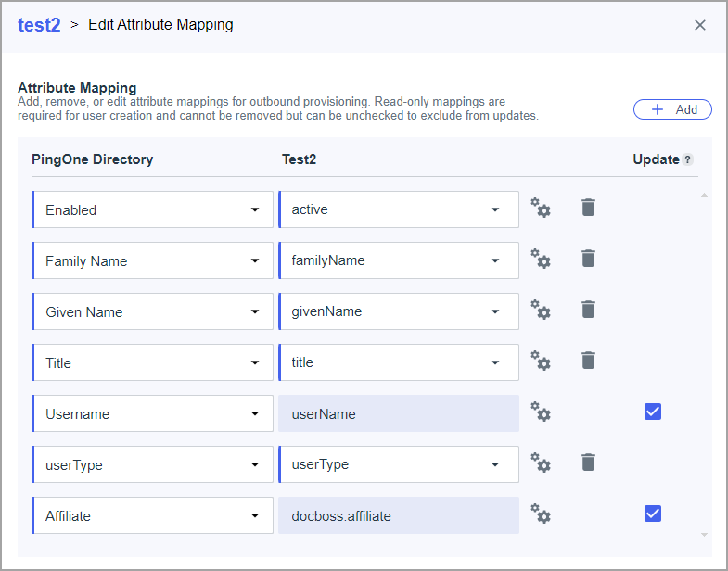Screen dimensions: 728x571
Task: Click the Attribute Mapping section heading
Action: click(77, 88)
